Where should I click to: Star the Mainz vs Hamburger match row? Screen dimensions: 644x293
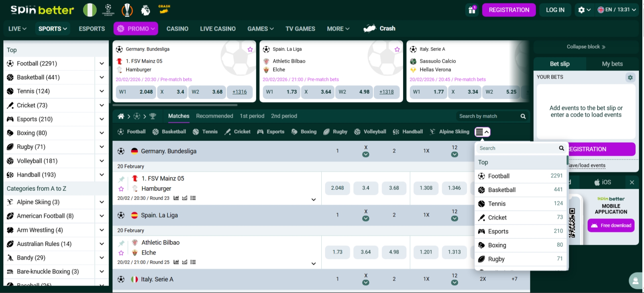pos(121,189)
